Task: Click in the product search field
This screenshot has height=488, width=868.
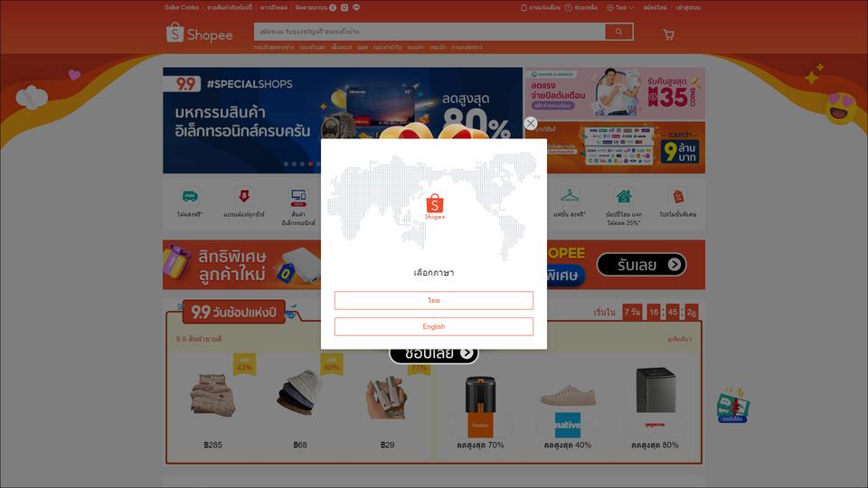Action: pyautogui.click(x=429, y=32)
